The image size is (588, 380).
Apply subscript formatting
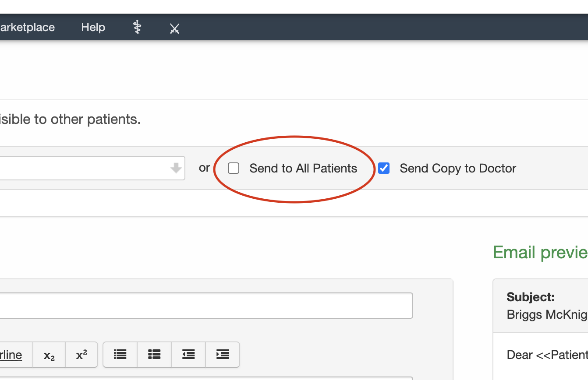49,355
